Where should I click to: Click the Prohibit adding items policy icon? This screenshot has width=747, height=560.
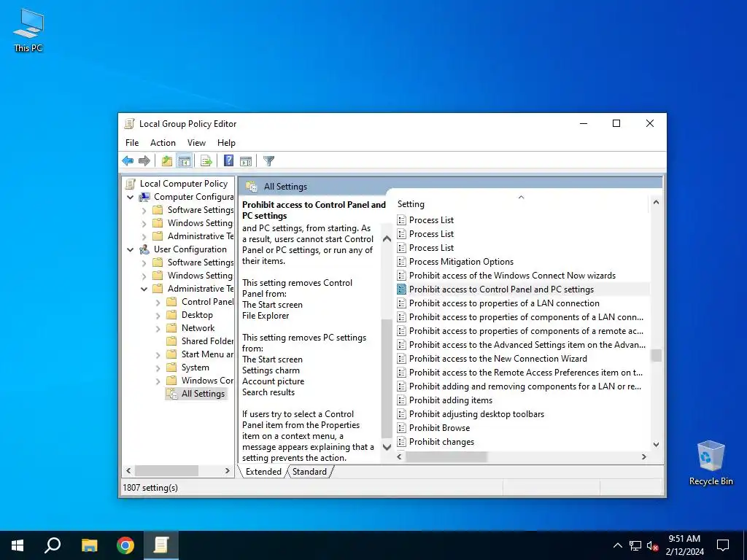402,400
